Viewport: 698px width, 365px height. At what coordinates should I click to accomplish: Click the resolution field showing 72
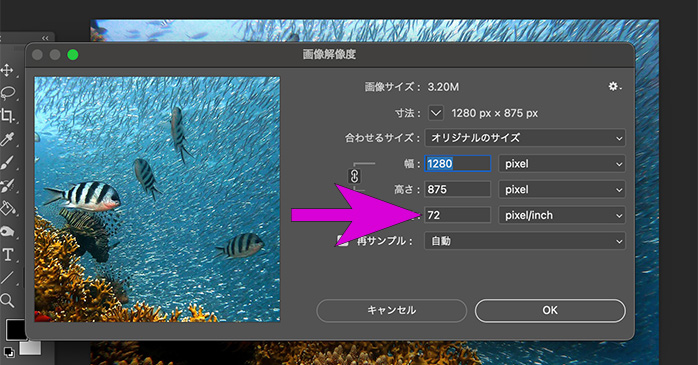458,215
